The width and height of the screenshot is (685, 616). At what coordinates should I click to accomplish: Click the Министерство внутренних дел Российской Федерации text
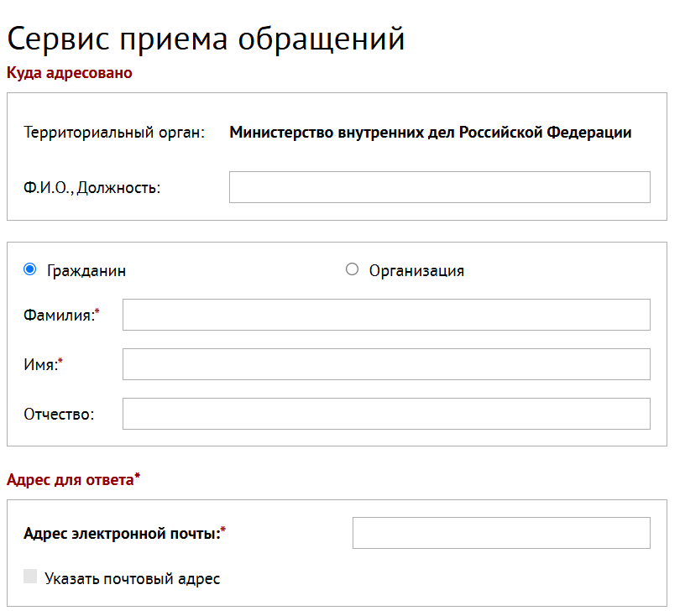click(x=431, y=132)
